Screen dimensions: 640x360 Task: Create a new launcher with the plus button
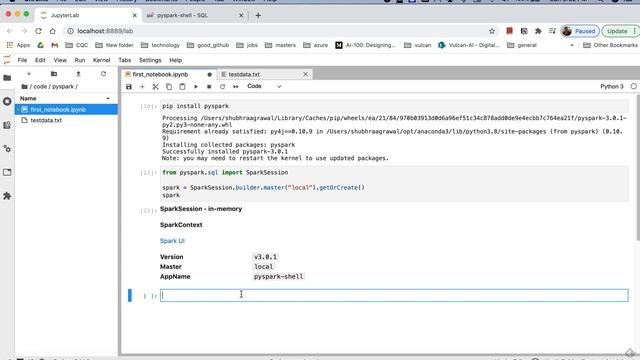[29, 74]
